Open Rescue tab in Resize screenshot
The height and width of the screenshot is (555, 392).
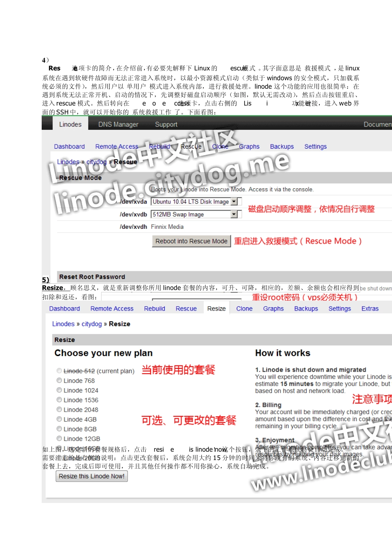[186, 308]
